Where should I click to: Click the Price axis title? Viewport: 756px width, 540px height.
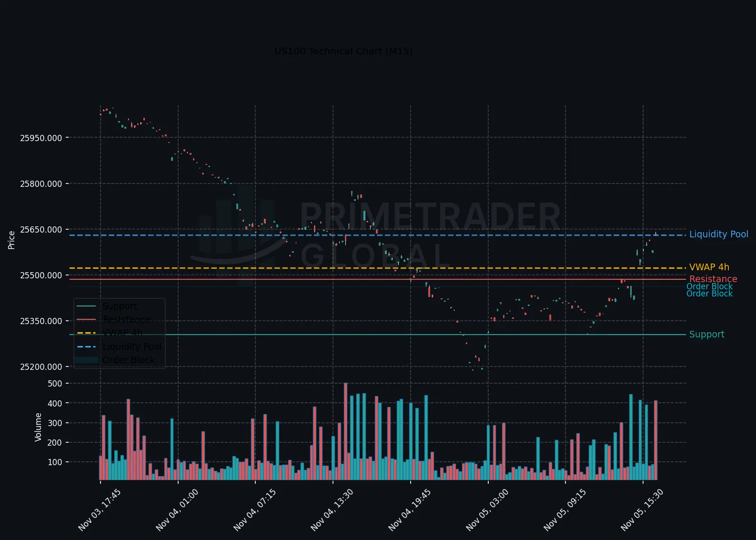[x=11, y=240]
